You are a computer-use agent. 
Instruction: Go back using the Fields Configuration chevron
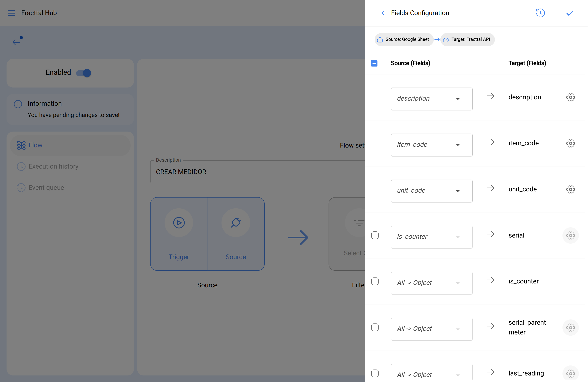click(x=383, y=13)
